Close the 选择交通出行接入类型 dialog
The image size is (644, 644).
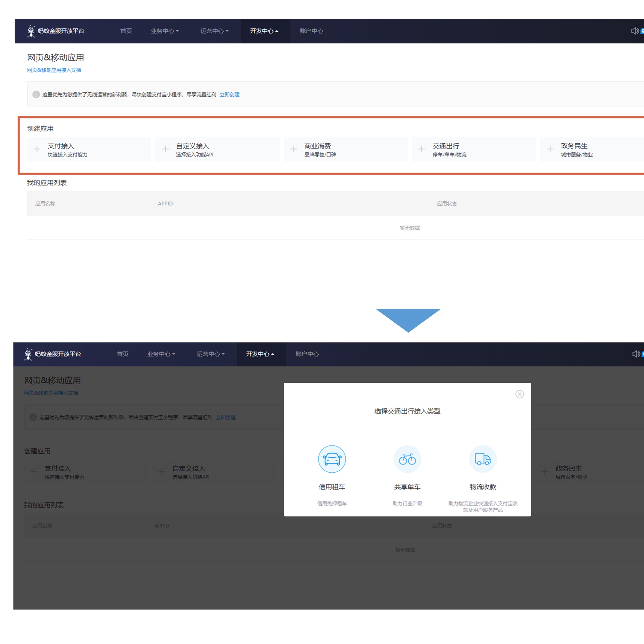point(519,394)
